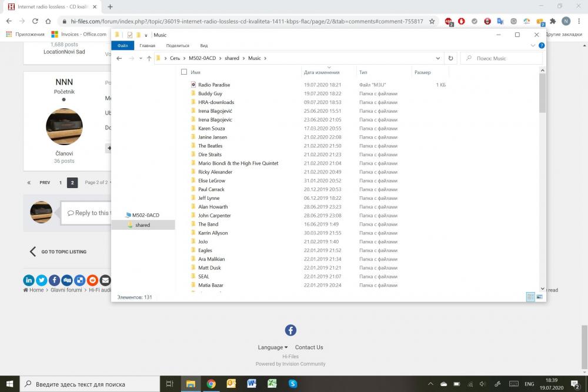Sort by the Имя column header
588x392 pixels.
pos(195,72)
